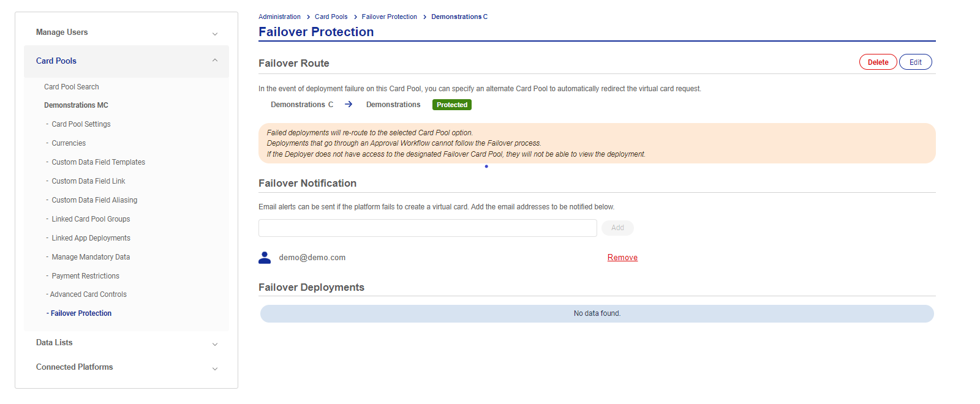The width and height of the screenshot is (980, 404).
Task: Open Linked App Deployments
Action: (x=91, y=238)
